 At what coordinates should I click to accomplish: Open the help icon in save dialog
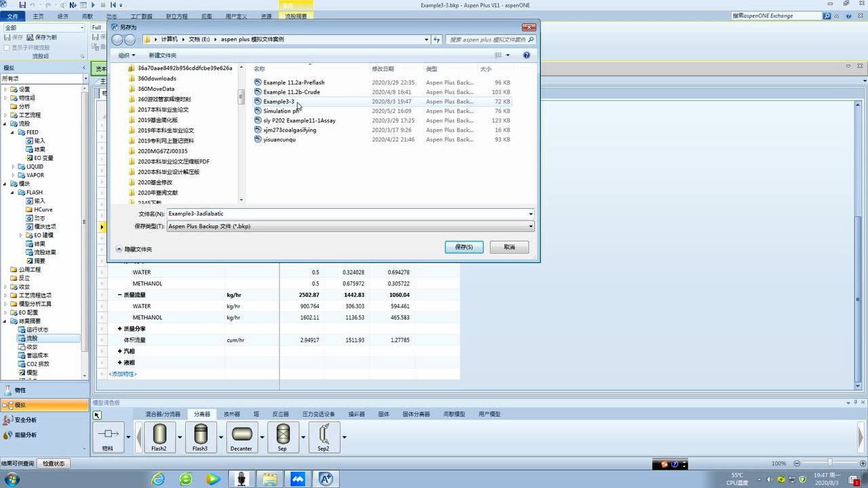526,55
